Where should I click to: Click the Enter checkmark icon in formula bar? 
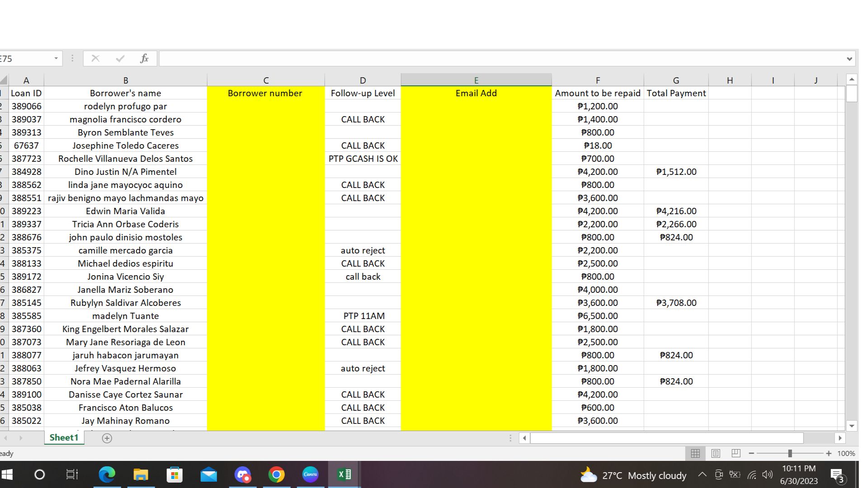(120, 58)
